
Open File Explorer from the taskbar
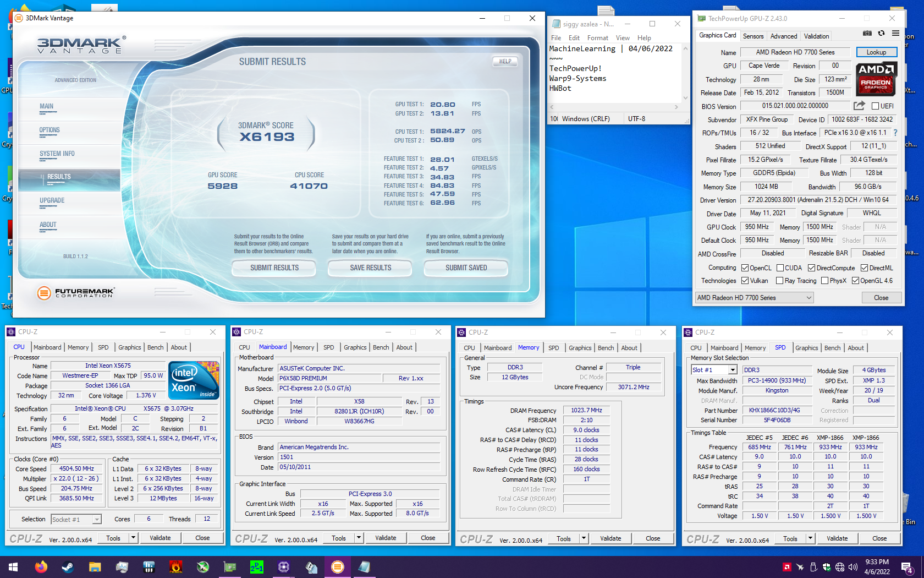(x=95, y=566)
